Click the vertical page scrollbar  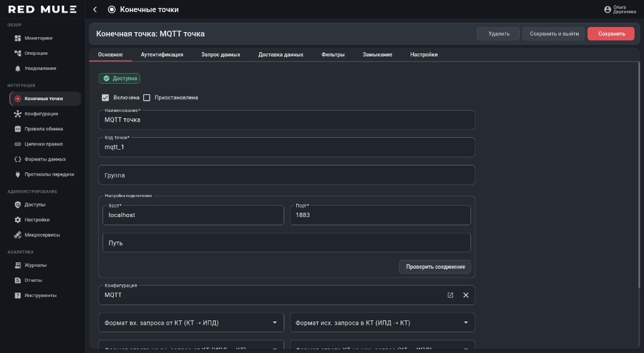click(639, 175)
